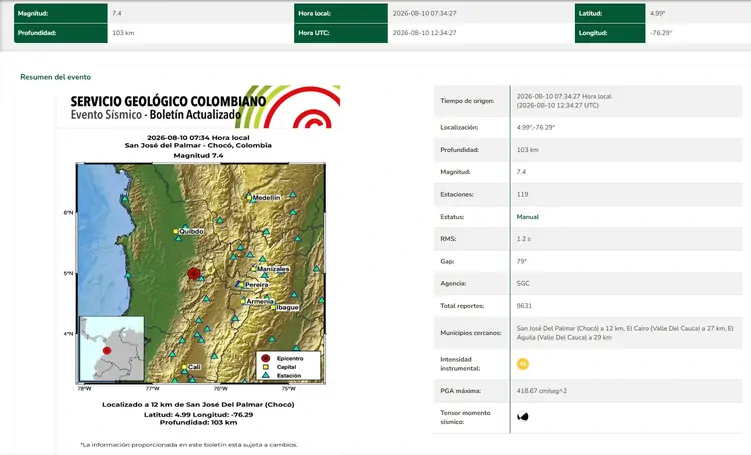Click the yellow Capital square in the map legend
The image size is (751, 455).
[x=266, y=367]
